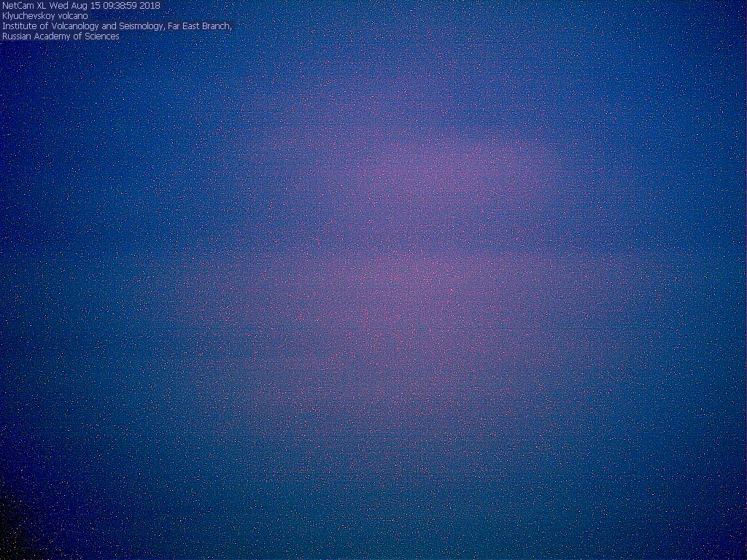Click the 'Institute of Volcanology and Seismology' line
Image resolution: width=747 pixels, height=560 pixels.
coord(117,26)
